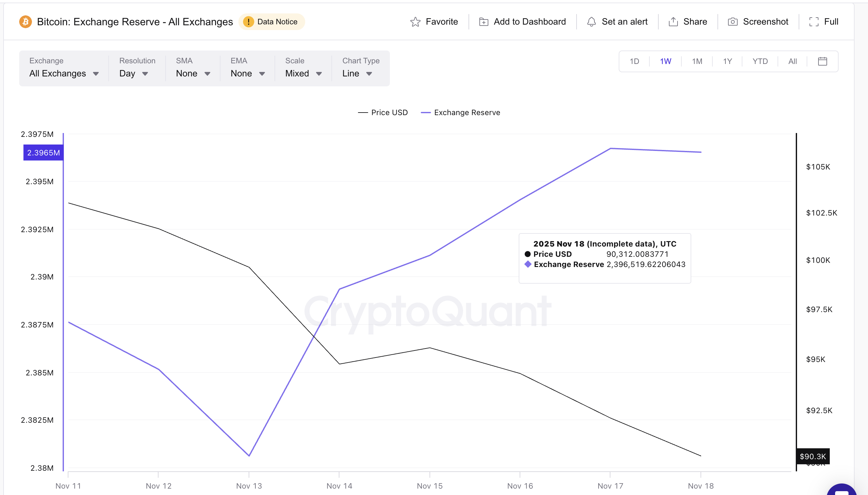Open the Exchange selector showing All Exchanges

pos(64,74)
